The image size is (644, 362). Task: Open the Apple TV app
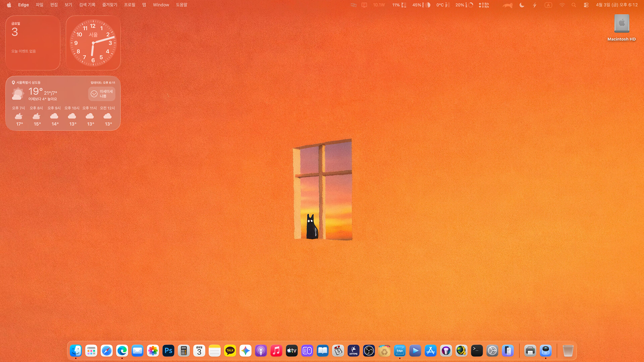pos(292,351)
